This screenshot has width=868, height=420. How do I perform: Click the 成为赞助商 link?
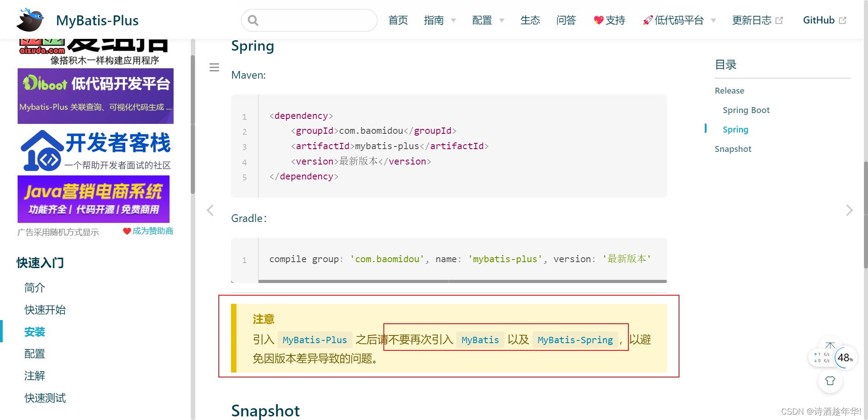pyautogui.click(x=153, y=231)
